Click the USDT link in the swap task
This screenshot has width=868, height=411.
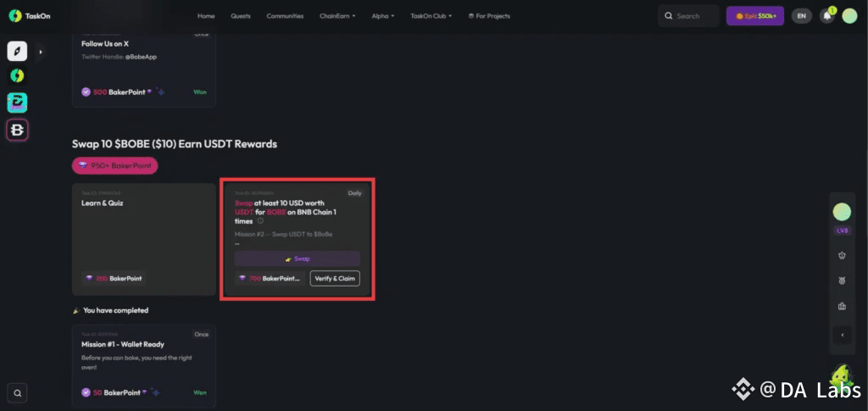coord(244,212)
